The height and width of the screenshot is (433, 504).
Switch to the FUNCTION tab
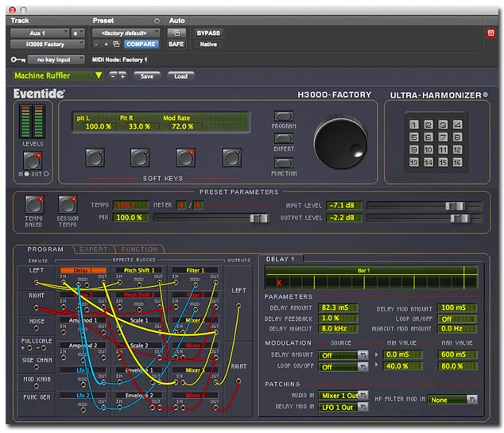point(139,249)
